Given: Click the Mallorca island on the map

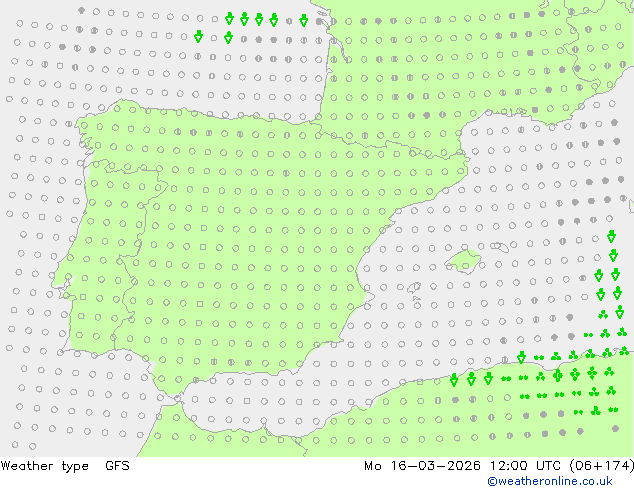Looking at the screenshot, I should click(x=463, y=261).
